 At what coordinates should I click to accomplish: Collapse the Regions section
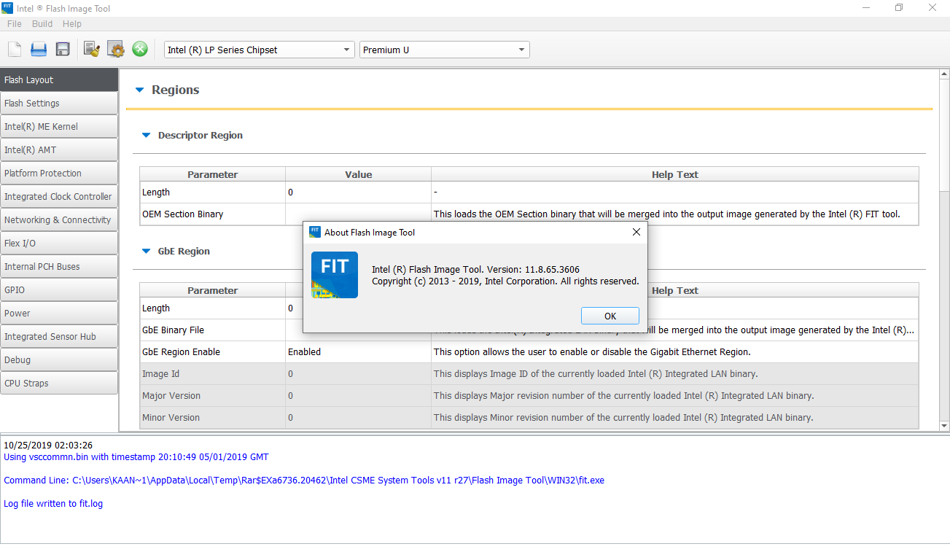[x=140, y=90]
